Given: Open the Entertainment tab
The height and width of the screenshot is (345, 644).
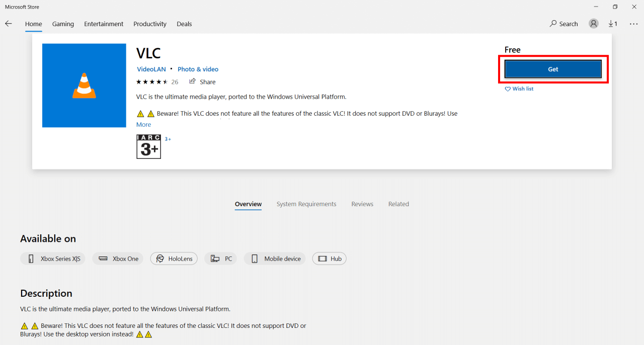Looking at the screenshot, I should click(x=104, y=24).
